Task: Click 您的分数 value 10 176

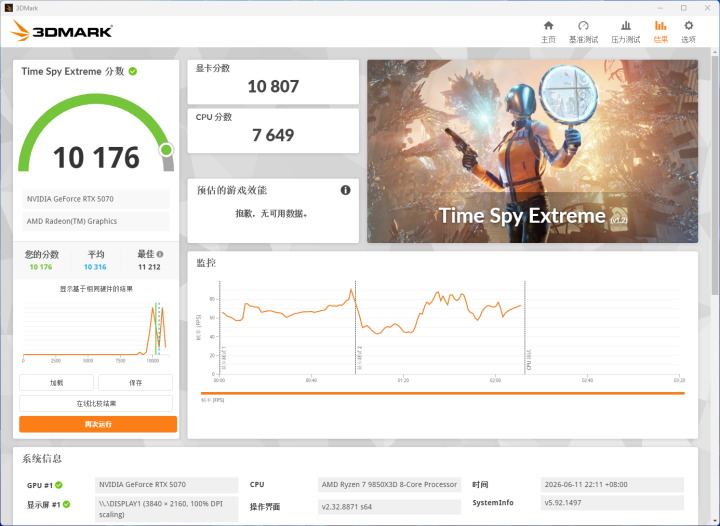Action: point(41,267)
